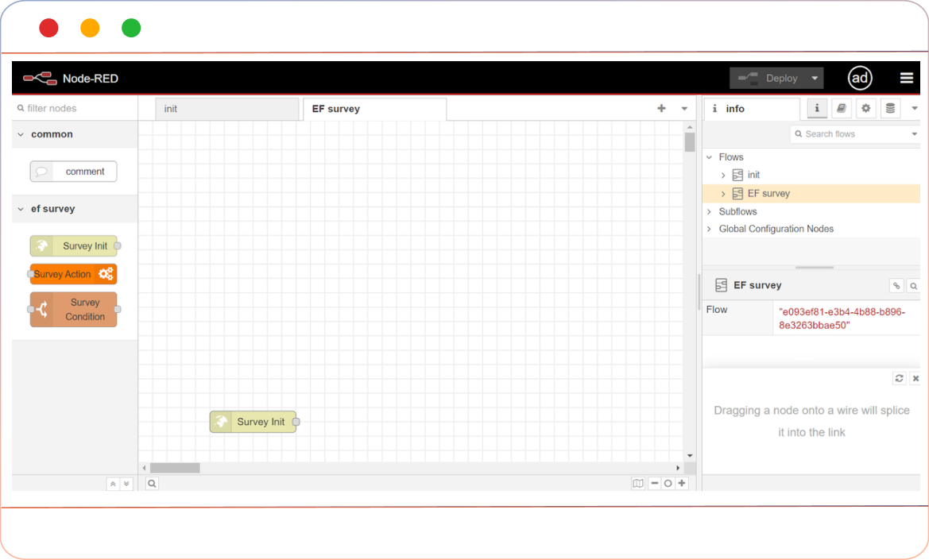Open the Deploy dropdown arrow
This screenshot has width=929, height=560.
[x=812, y=78]
